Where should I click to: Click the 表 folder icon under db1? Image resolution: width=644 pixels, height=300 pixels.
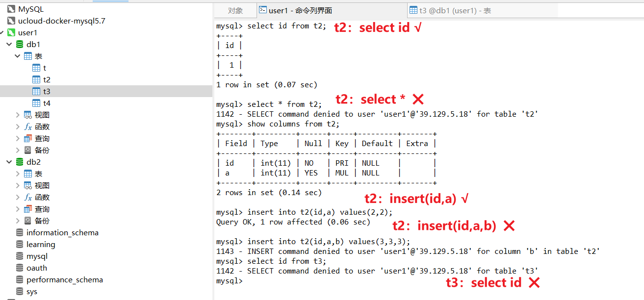(28, 56)
